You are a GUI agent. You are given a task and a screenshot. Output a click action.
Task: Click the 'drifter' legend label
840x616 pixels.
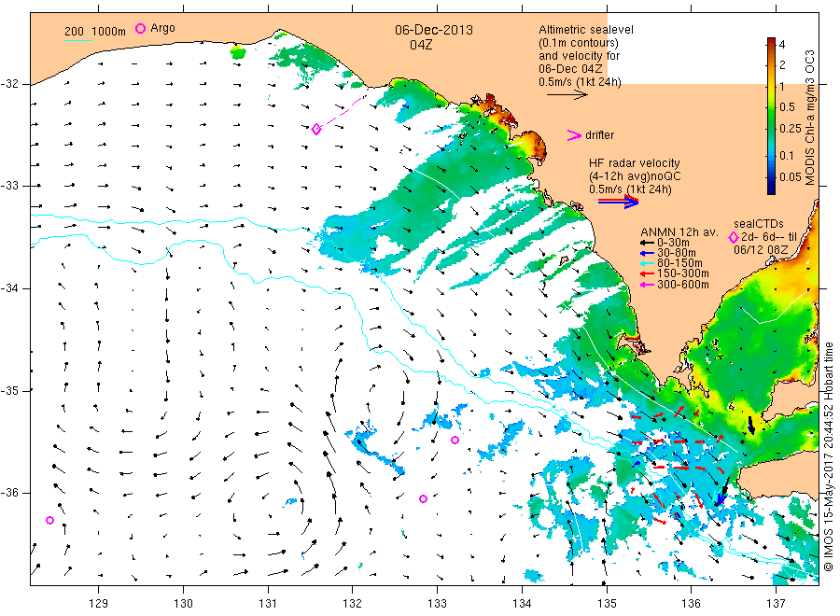click(599, 135)
